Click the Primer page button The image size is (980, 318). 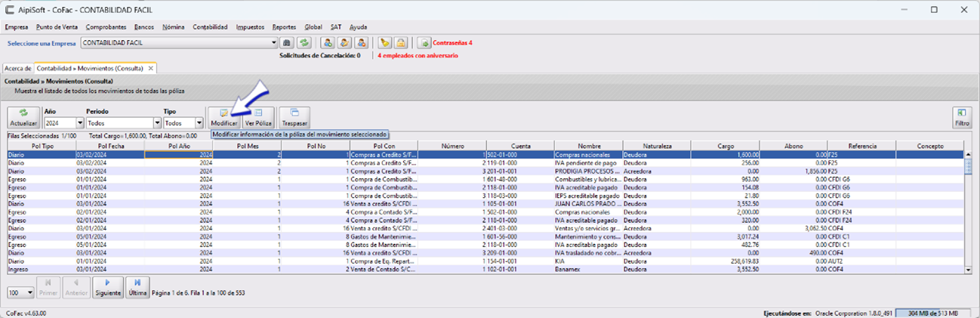tap(48, 287)
